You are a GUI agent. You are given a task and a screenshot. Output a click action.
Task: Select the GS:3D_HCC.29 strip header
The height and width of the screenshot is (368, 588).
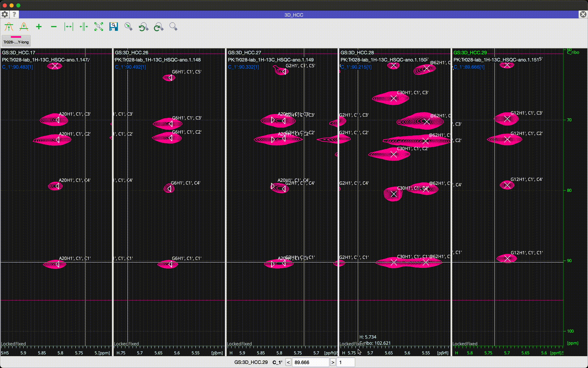(x=470, y=53)
